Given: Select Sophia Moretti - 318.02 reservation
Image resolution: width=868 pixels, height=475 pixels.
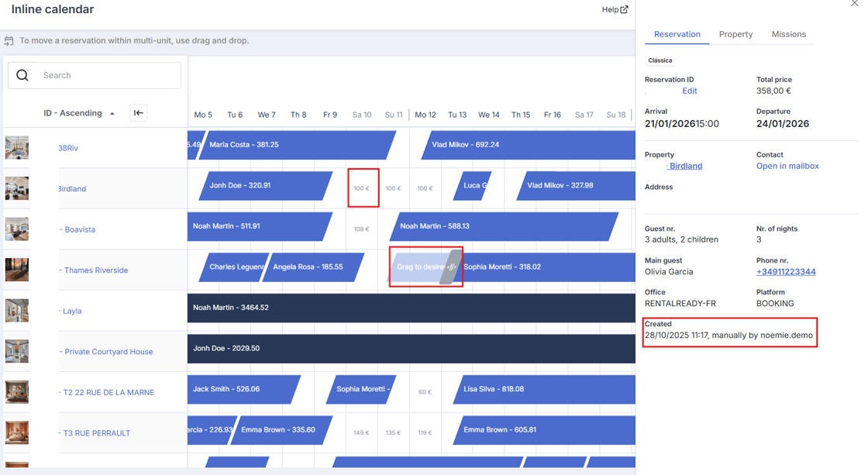Looking at the screenshot, I should [x=546, y=267].
